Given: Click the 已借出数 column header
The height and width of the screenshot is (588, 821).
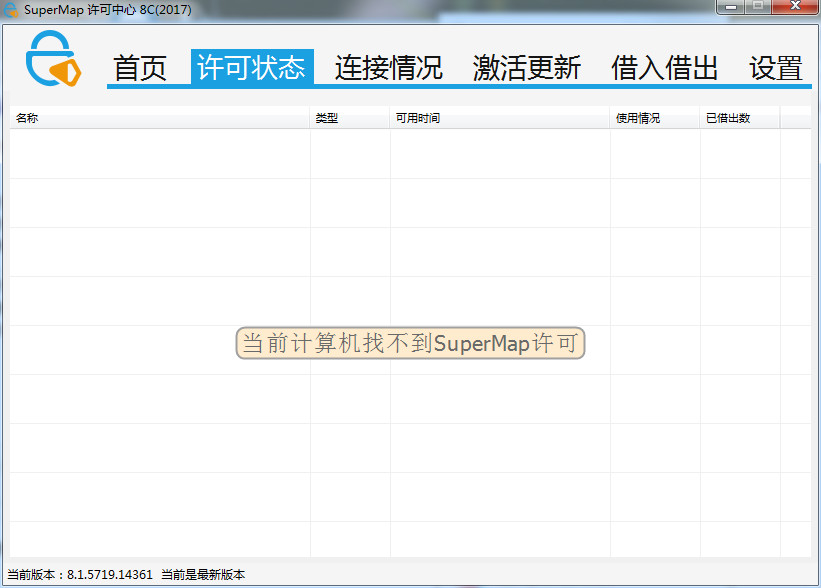Looking at the screenshot, I should pyautogui.click(x=740, y=118).
